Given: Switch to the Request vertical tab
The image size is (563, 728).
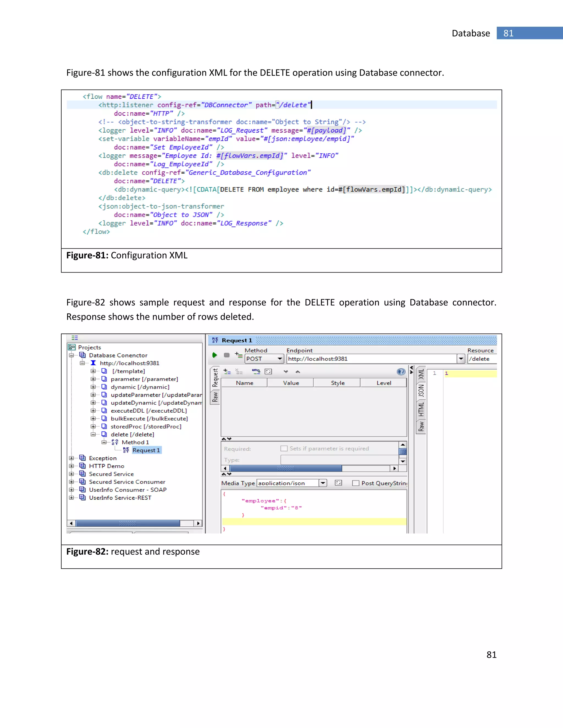Looking at the screenshot, I should (215, 378).
